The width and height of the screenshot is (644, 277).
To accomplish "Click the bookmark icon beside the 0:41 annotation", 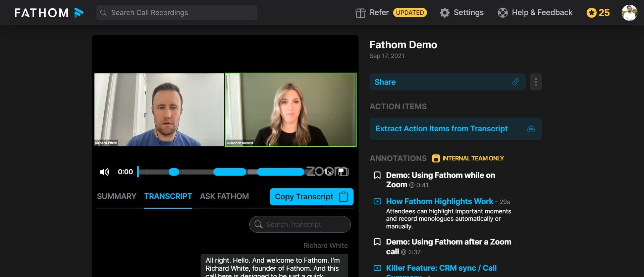I will (377, 175).
